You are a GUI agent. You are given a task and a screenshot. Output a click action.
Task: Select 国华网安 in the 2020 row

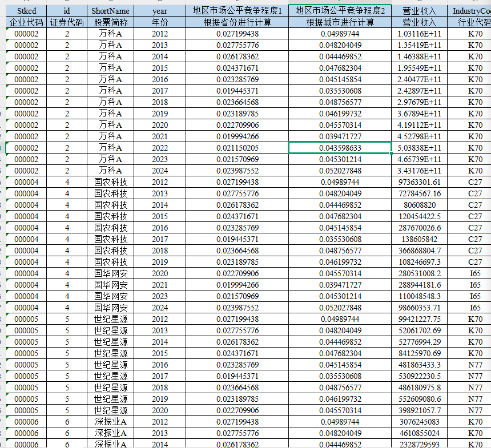(x=111, y=273)
